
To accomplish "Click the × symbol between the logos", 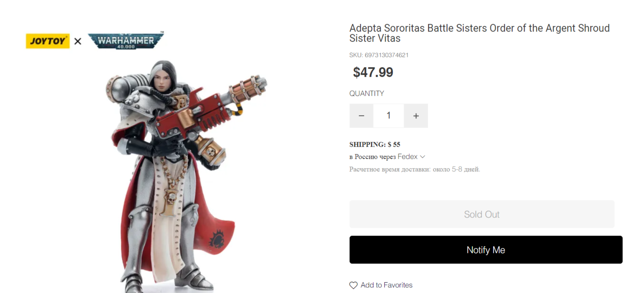I will point(78,41).
